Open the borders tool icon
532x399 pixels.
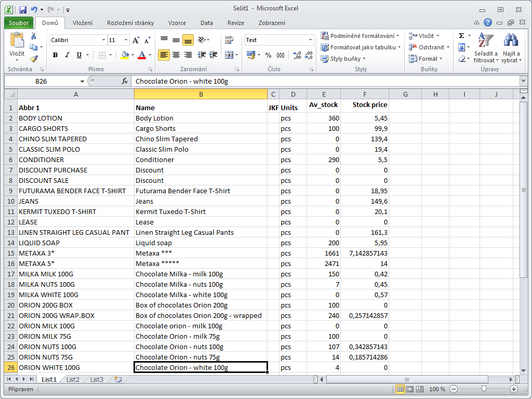click(102, 55)
